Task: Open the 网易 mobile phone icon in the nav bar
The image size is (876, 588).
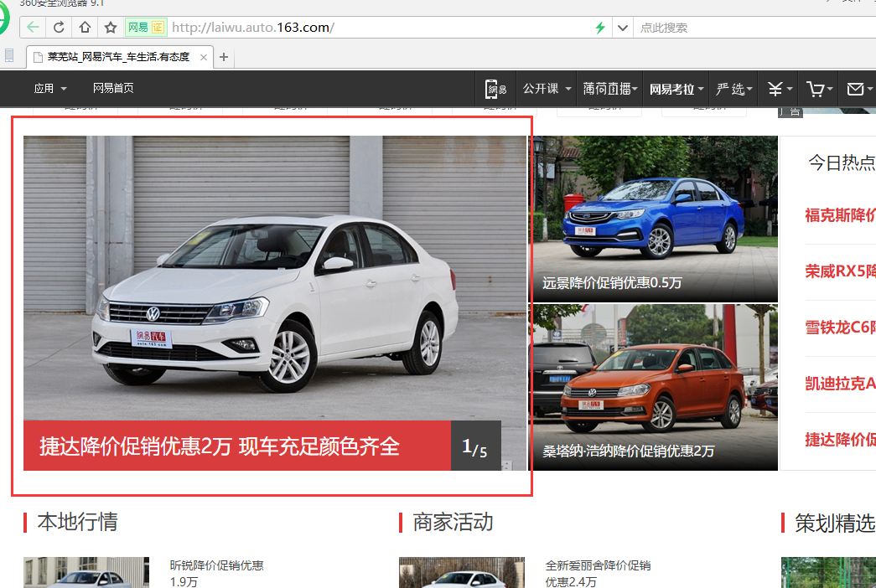Action: 495,89
